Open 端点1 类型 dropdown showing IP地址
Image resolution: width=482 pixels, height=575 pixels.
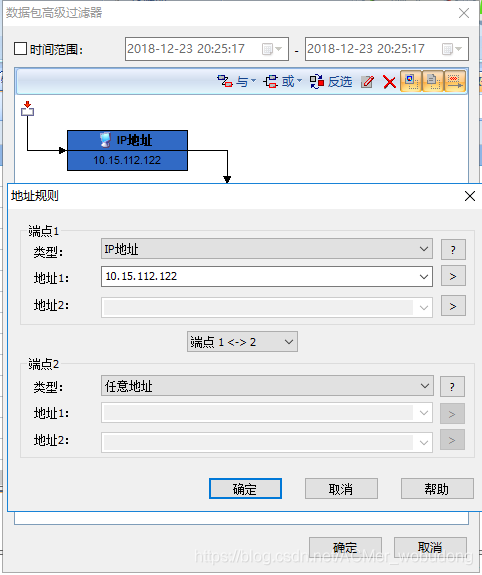(x=267, y=249)
